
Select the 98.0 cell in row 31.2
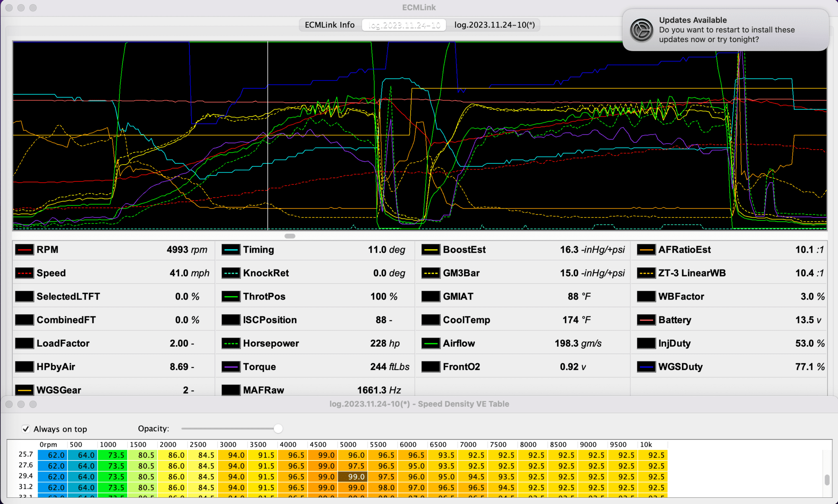coord(383,488)
